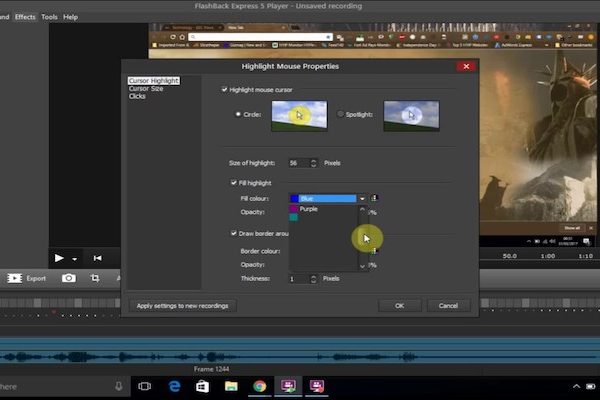Toggle the Draw border around checkbox
Viewport: 600px width, 400px height.
233,233
